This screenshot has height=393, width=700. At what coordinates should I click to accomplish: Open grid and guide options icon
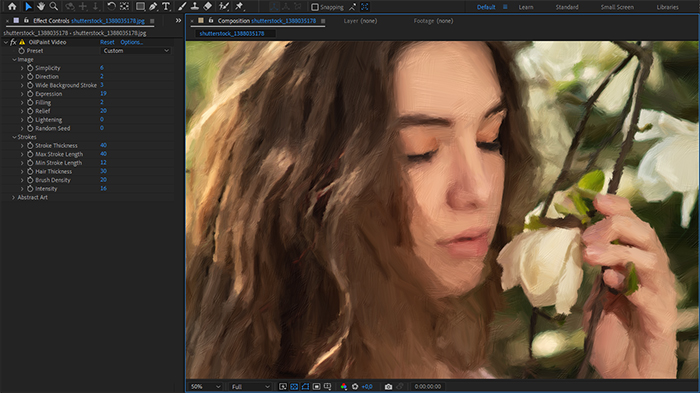[x=327, y=386]
